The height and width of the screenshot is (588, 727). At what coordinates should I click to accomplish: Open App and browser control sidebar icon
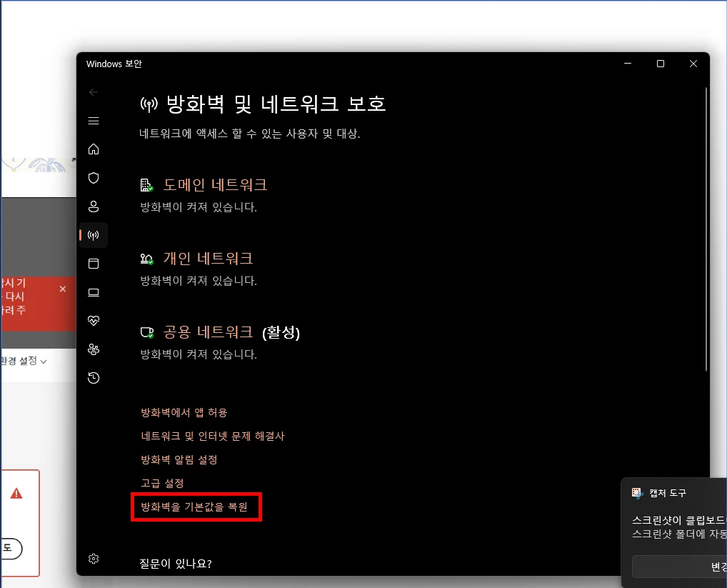click(x=93, y=264)
